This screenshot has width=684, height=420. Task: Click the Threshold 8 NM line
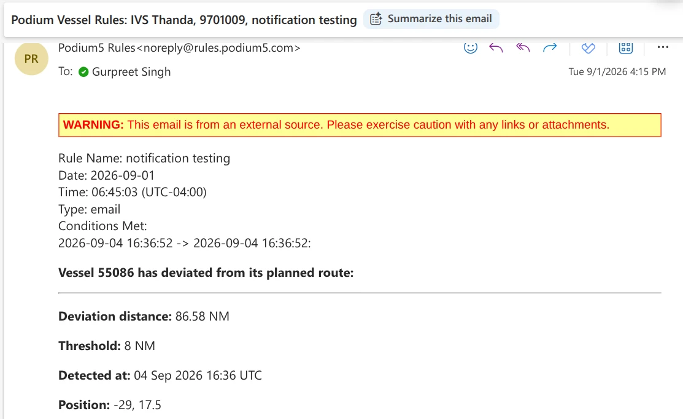pos(106,346)
